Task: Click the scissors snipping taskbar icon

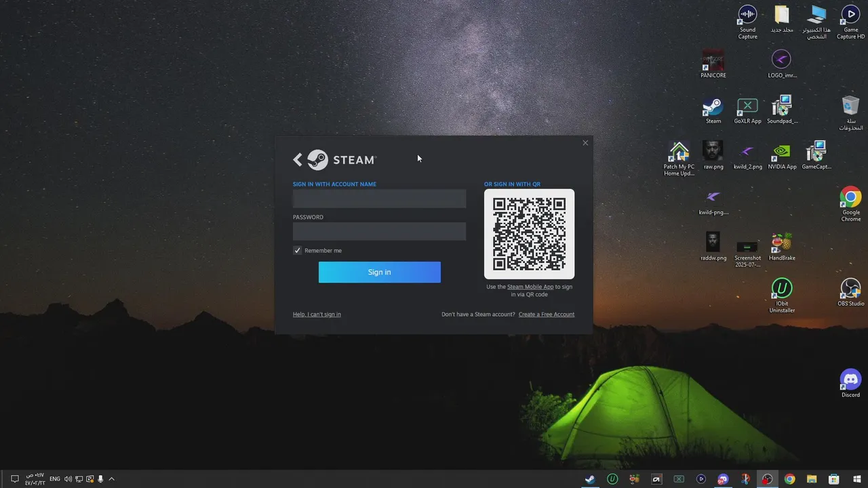Action: 745,479
